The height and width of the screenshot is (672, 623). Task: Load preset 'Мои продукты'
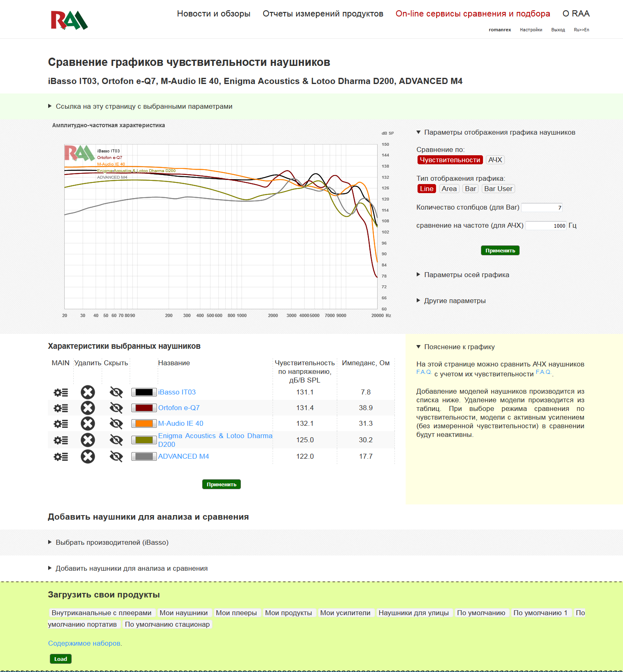click(289, 613)
